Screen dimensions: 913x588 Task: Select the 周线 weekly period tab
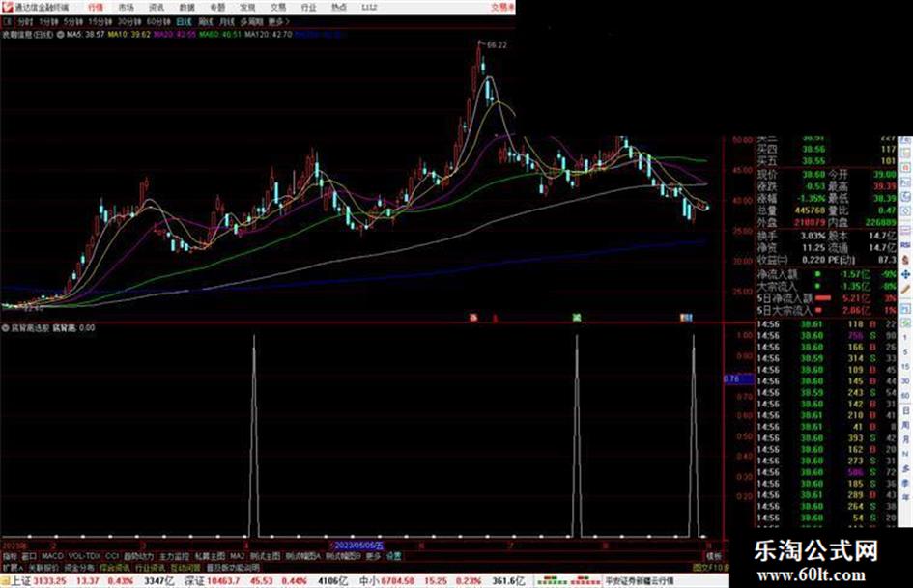coord(206,21)
